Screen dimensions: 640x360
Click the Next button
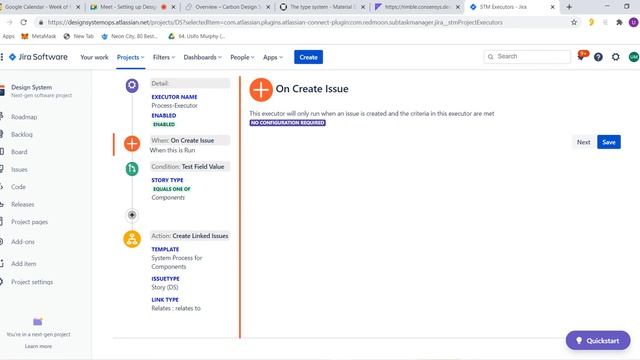(x=583, y=142)
